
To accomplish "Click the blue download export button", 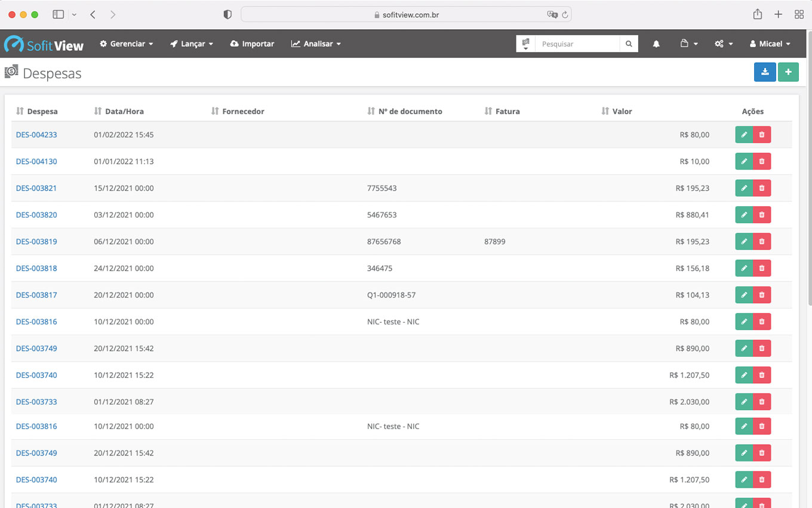I will pos(765,72).
